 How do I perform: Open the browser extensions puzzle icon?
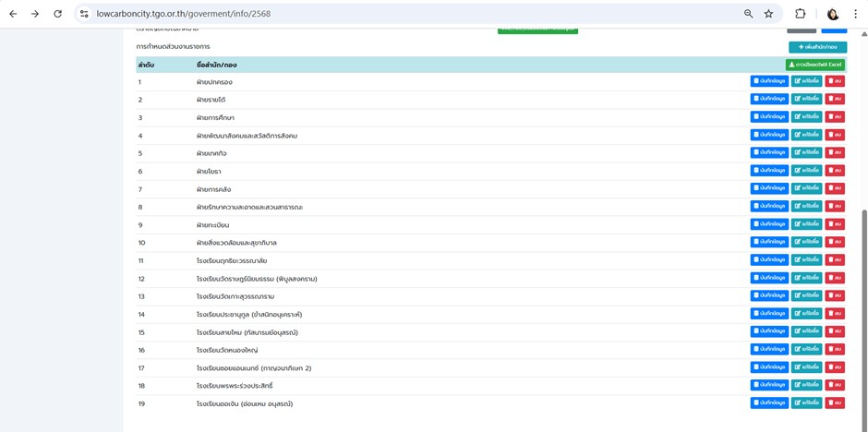click(x=801, y=14)
